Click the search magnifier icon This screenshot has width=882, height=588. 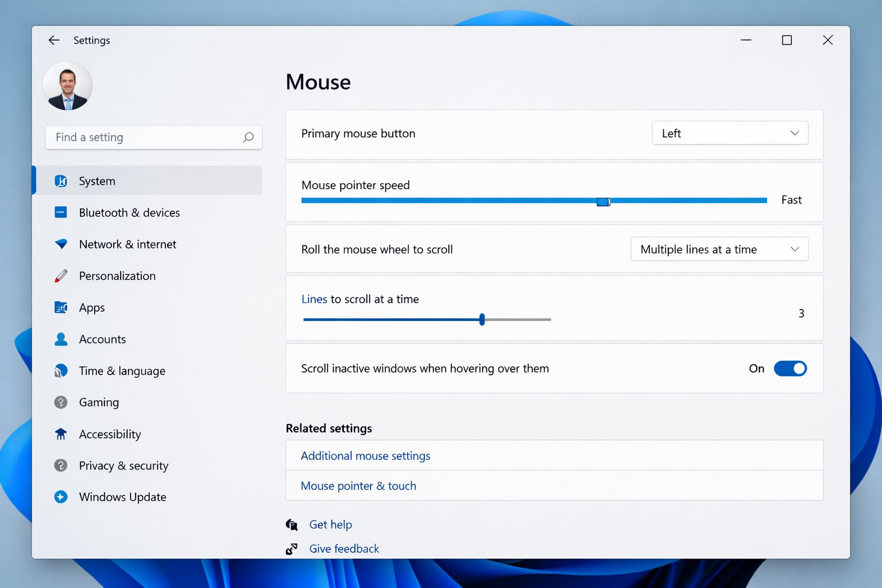tap(248, 137)
